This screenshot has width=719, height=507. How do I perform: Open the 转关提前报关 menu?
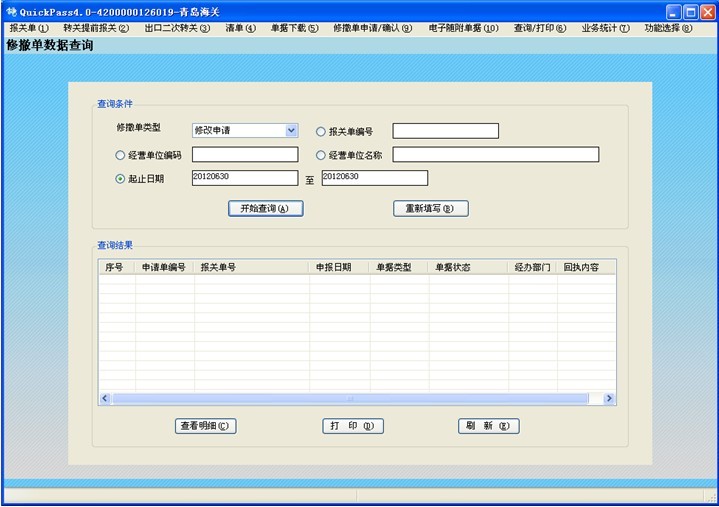[96, 28]
